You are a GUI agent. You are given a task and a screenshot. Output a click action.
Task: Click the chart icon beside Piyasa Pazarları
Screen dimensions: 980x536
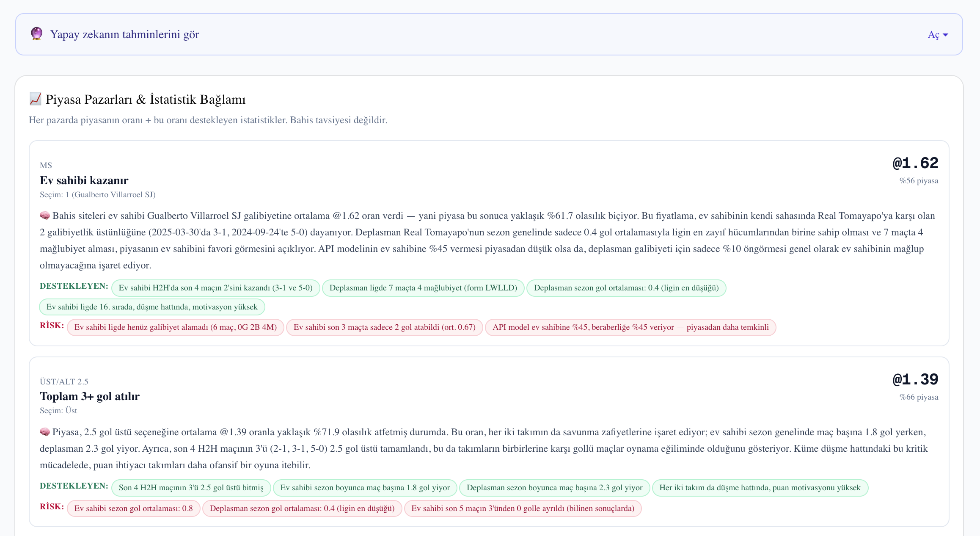(x=36, y=99)
